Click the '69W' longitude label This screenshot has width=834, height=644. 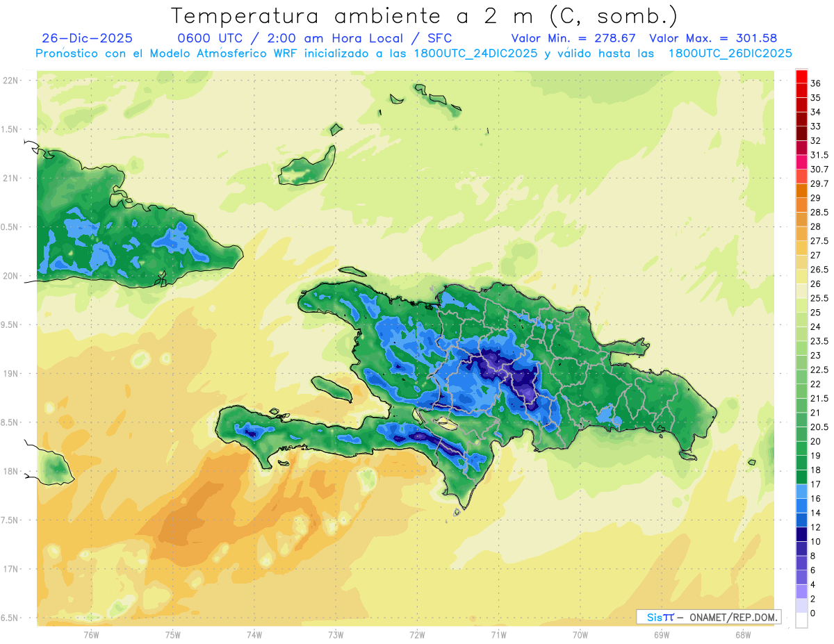point(661,635)
